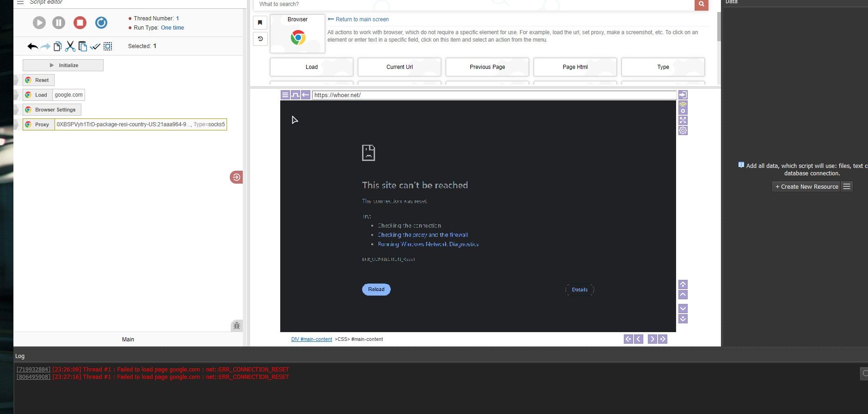Open log entry id 806495908
868x414 pixels.
point(33,377)
